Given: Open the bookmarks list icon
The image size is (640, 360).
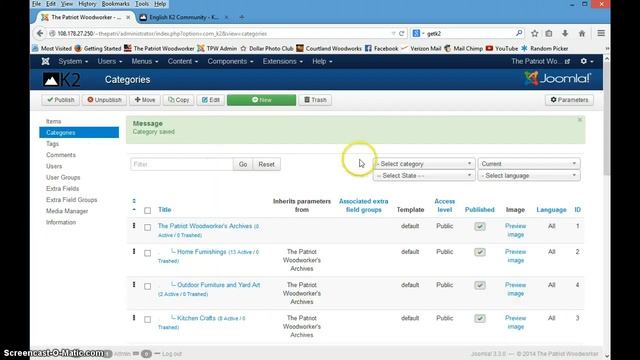Looking at the screenshot, I should click(549, 33).
